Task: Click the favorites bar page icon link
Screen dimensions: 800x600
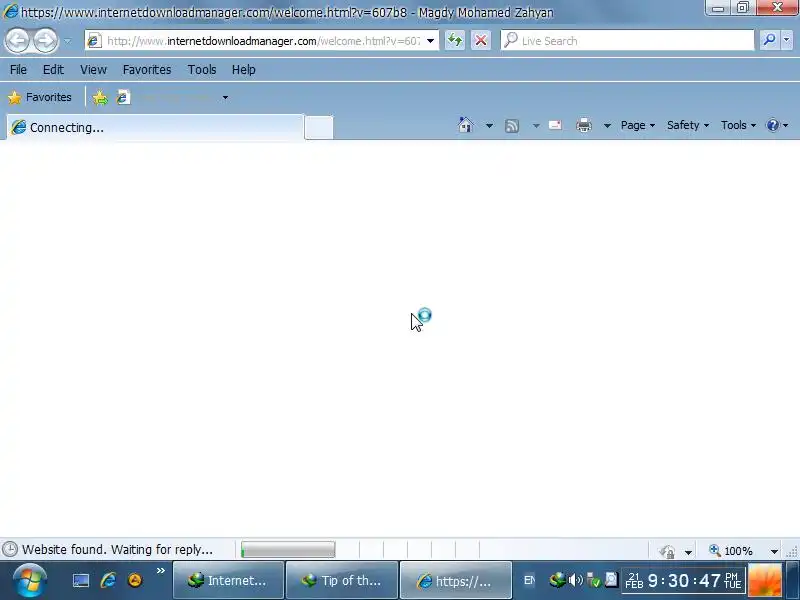Action: point(123,97)
